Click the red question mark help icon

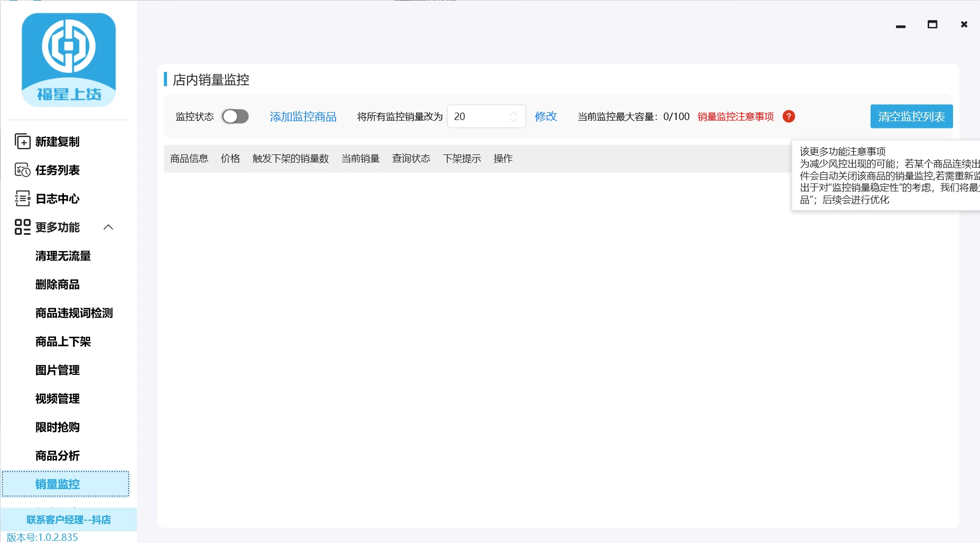(x=789, y=116)
